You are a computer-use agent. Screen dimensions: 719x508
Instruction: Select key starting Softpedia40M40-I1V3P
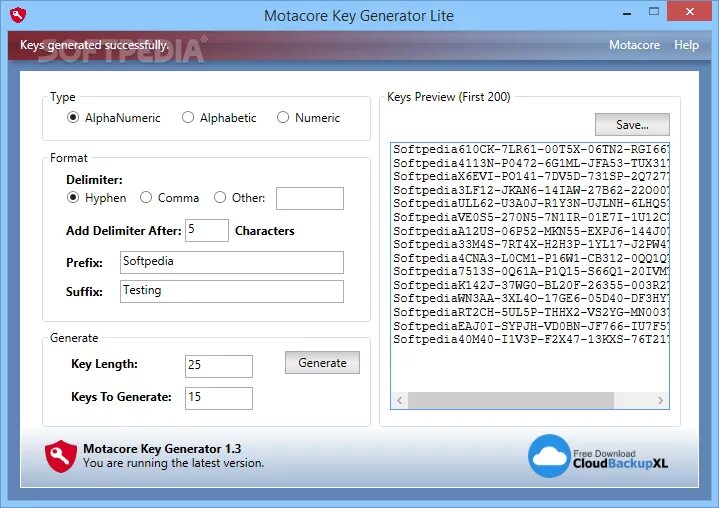(x=531, y=339)
